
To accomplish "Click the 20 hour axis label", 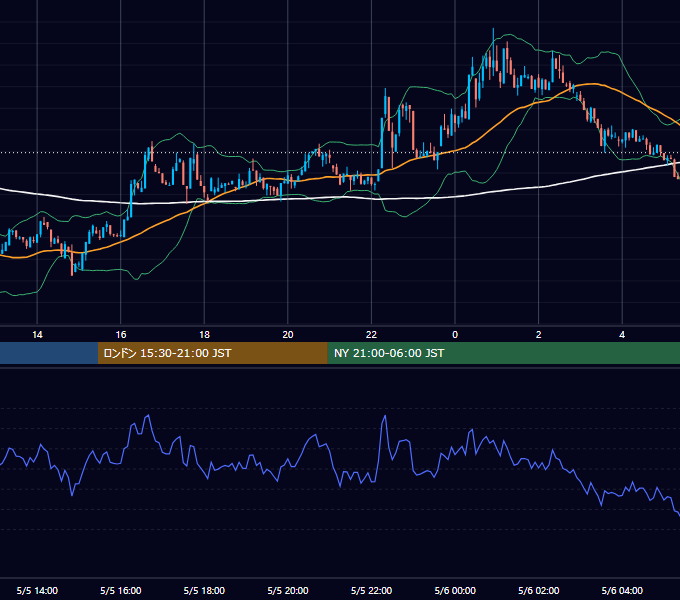I will click(x=288, y=335).
